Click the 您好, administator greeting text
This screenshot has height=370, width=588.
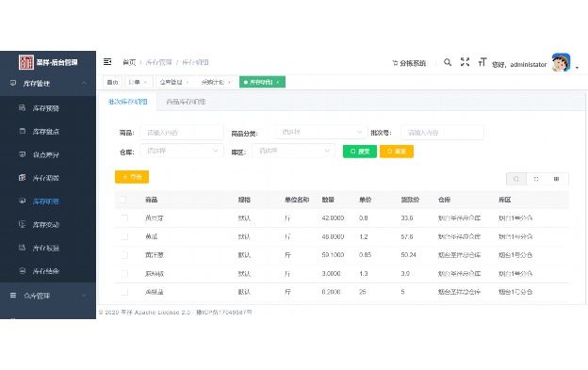pos(519,64)
